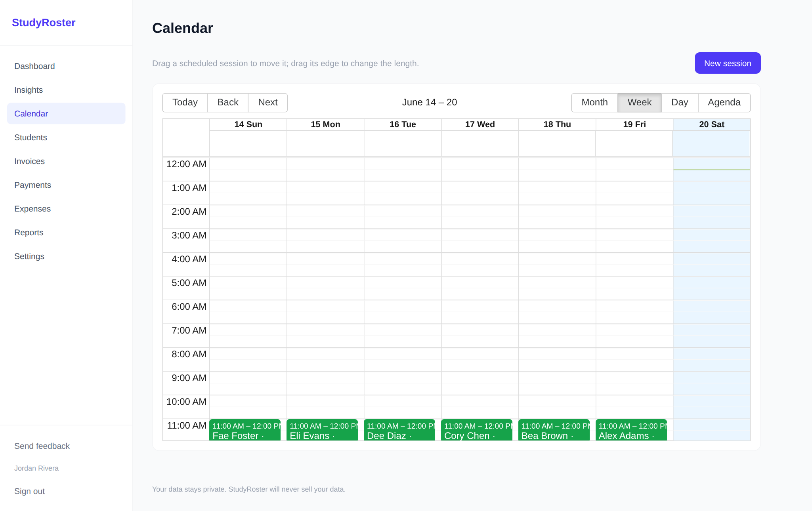
Task: Open the 15 Mon day header
Action: (325, 124)
